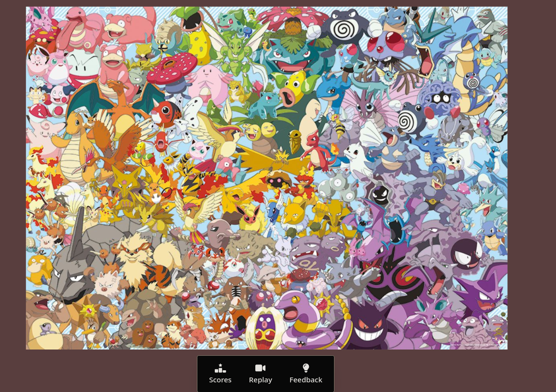Open the Scores label
The image size is (556, 392).
tap(220, 380)
